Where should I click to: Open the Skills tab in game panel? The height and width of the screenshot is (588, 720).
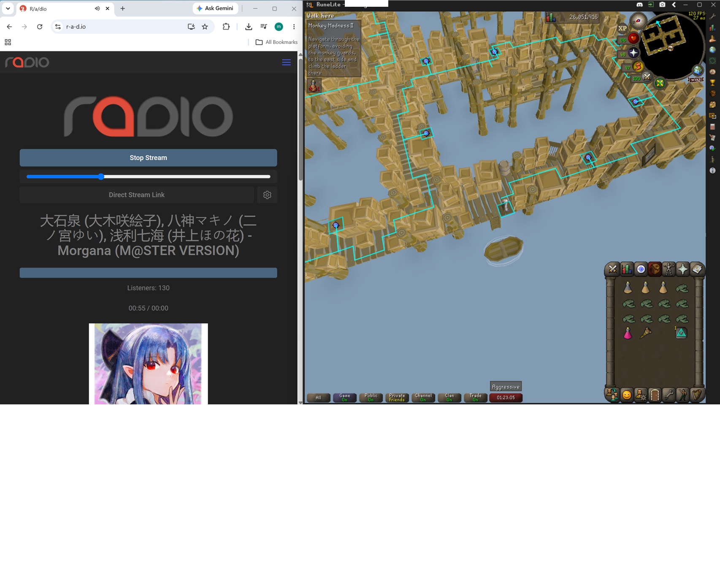[x=627, y=269]
